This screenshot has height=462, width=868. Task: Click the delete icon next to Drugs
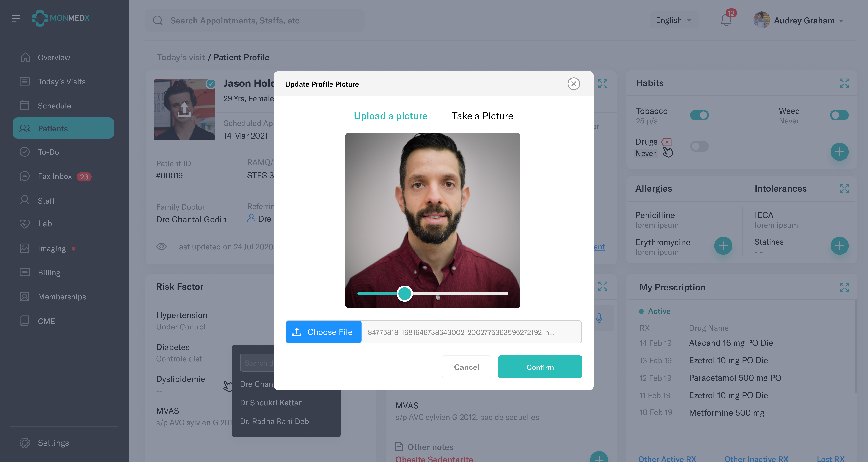click(667, 142)
